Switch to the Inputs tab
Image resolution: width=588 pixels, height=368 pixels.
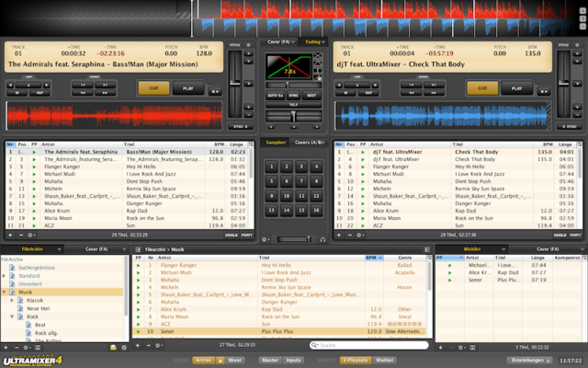293,360
